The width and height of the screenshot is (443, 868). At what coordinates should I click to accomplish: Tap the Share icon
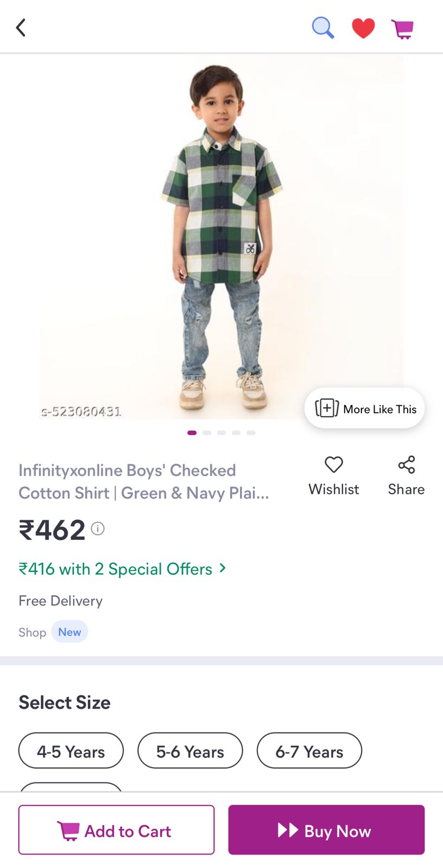point(406,465)
